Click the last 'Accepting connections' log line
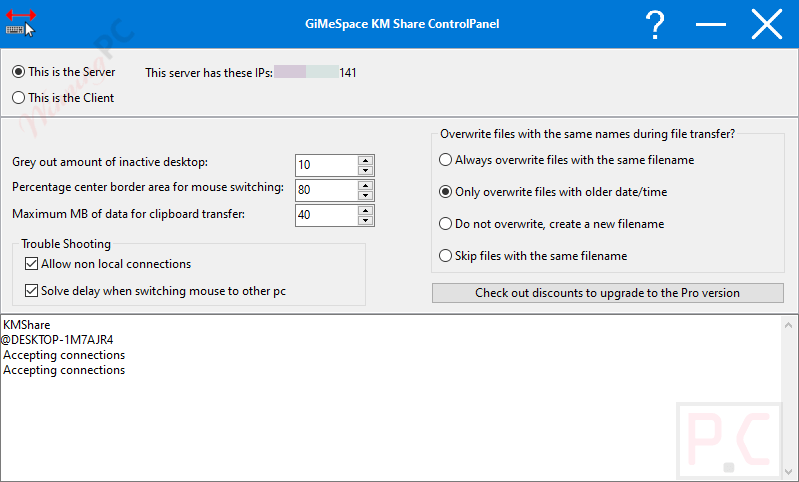 click(64, 370)
